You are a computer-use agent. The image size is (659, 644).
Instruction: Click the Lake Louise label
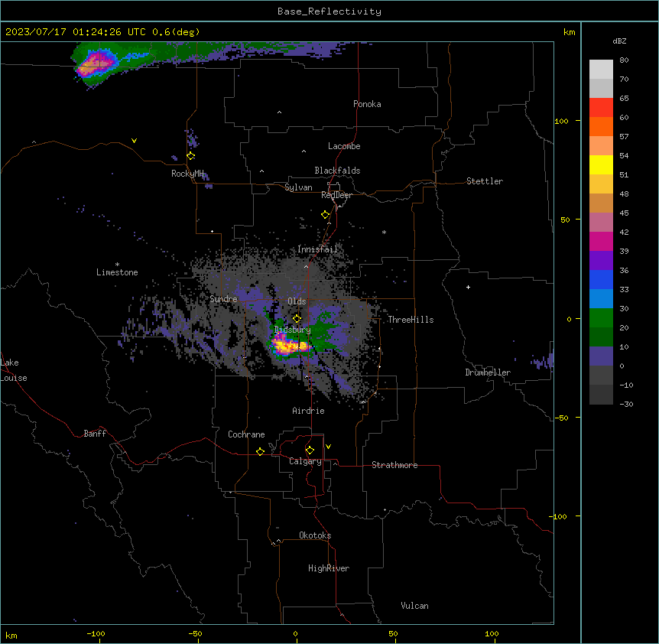pos(14,370)
